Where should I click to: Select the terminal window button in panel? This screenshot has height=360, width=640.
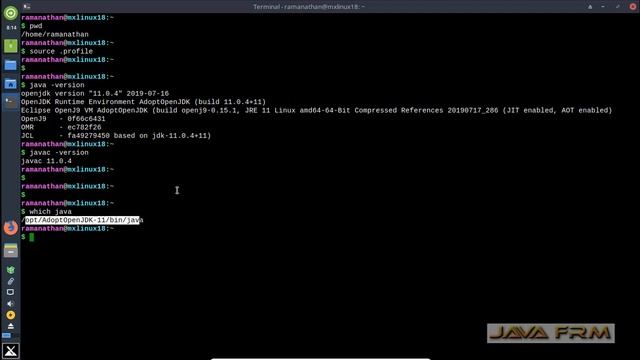click(11, 102)
